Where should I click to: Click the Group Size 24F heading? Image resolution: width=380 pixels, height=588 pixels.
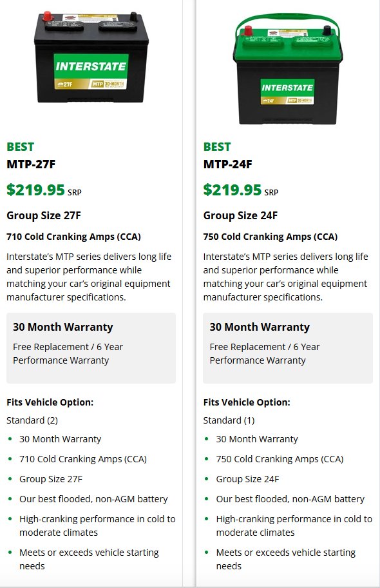241,215
